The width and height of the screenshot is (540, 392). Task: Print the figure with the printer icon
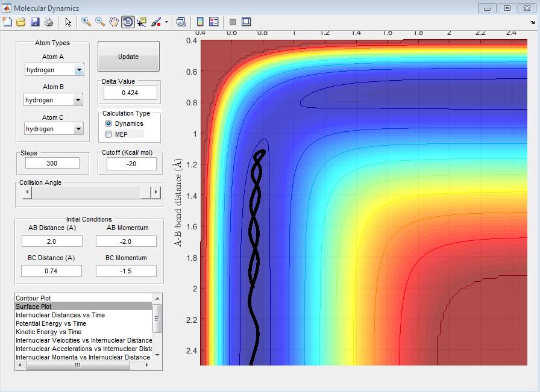pos(49,22)
